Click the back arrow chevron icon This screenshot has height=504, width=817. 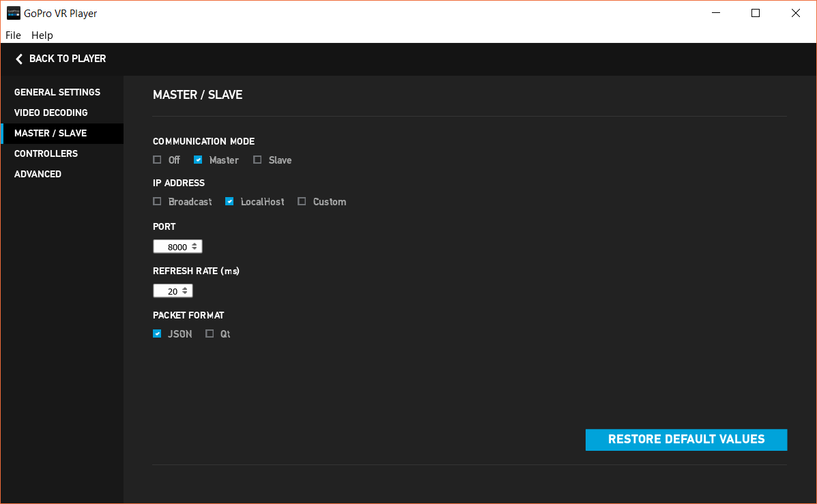pos(19,59)
